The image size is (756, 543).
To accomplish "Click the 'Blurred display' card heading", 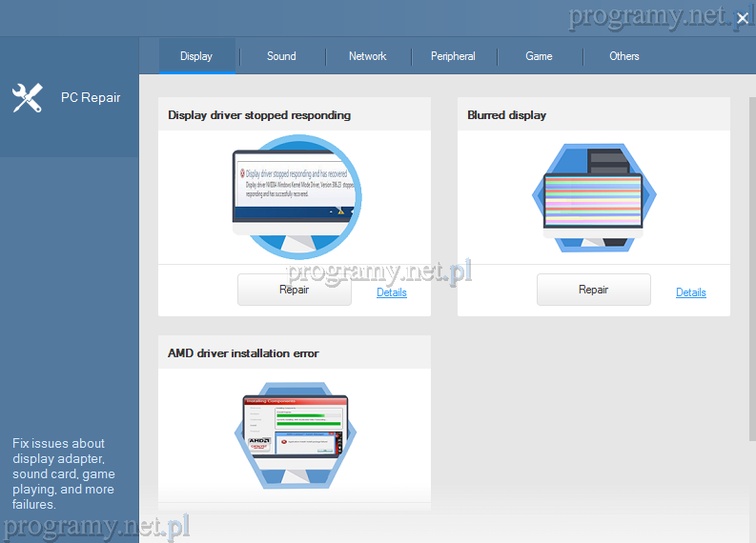I will click(x=506, y=115).
